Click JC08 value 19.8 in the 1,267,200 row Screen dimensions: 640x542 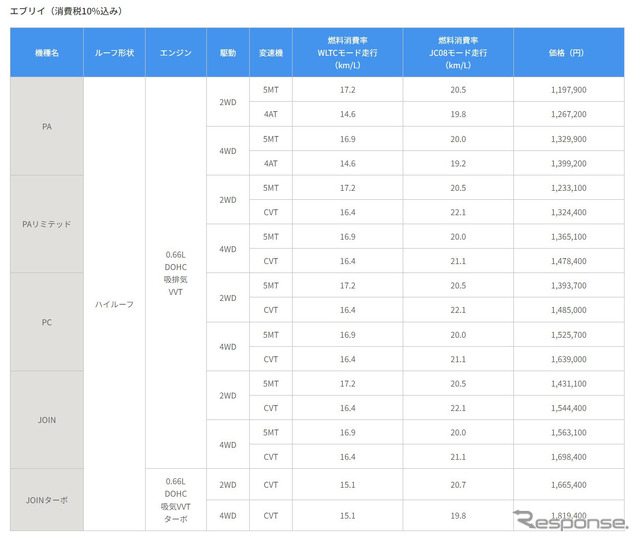coord(458,114)
